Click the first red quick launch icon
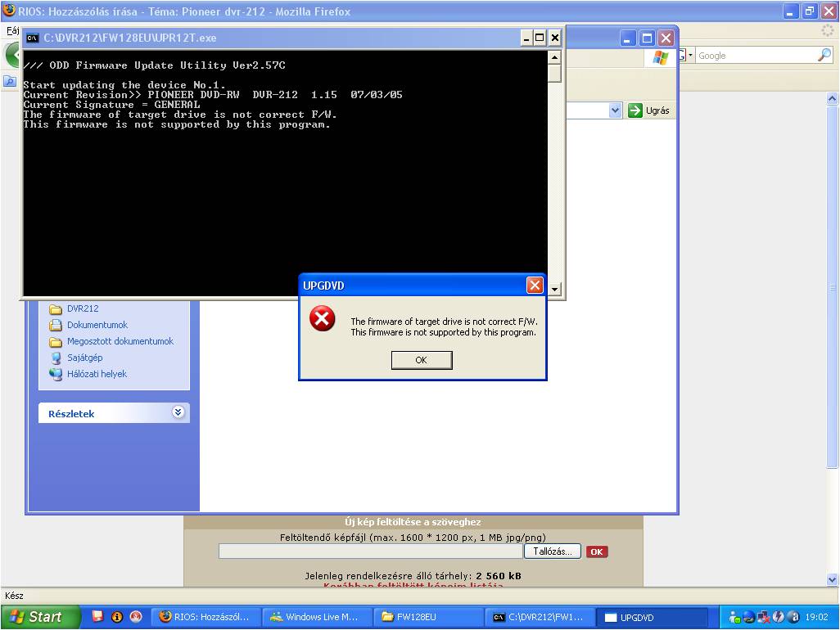Image resolution: width=840 pixels, height=630 pixels. click(x=97, y=617)
